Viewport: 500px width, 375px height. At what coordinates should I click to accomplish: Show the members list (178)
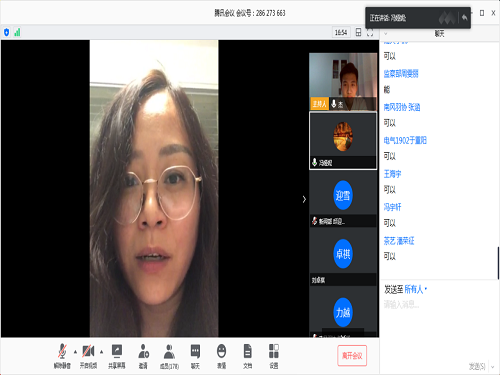tap(169, 356)
